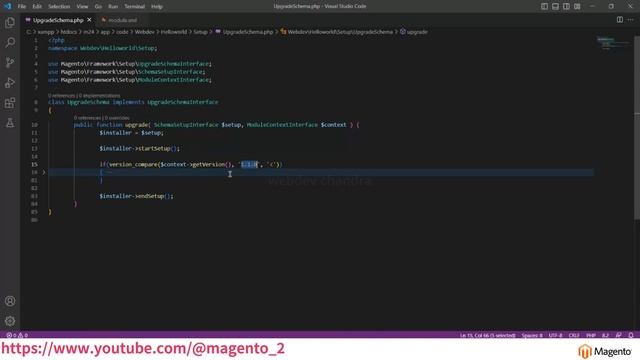Click the references CodeLens above upgrade function
640x360 pixels.
[x=102, y=118]
